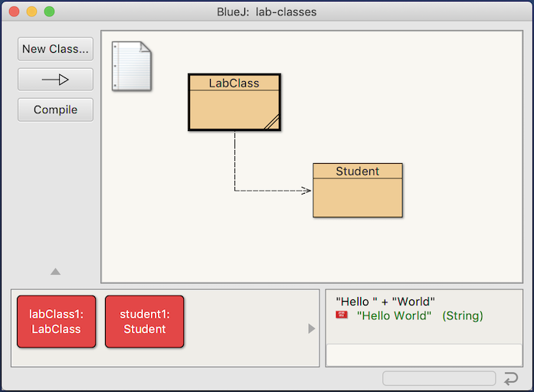Click the yellow minimize window button
This screenshot has height=392, width=534.
31,11
